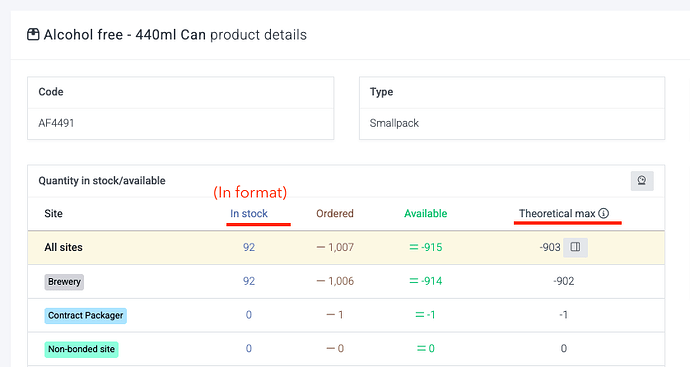Click the All sites in-stock value 92

[249, 247]
